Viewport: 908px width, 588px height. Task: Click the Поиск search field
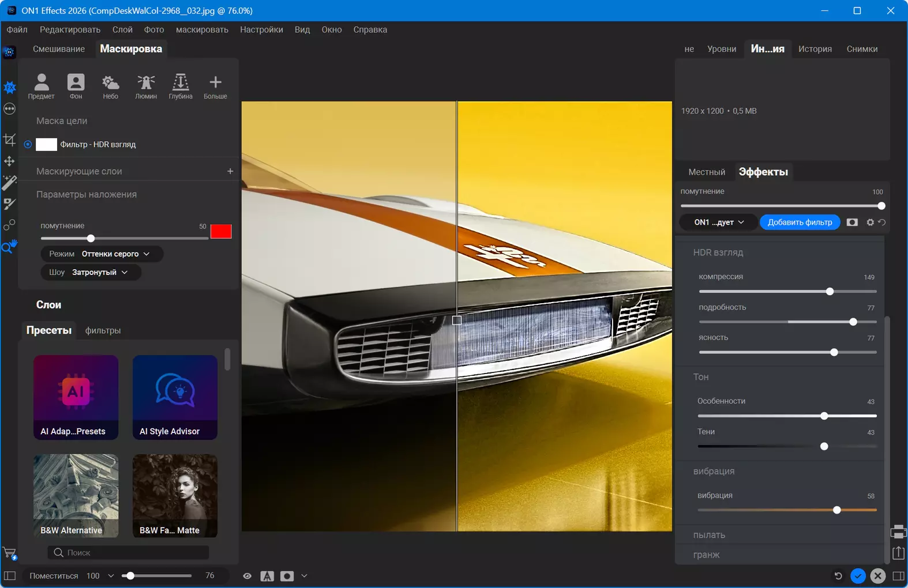pos(128,552)
